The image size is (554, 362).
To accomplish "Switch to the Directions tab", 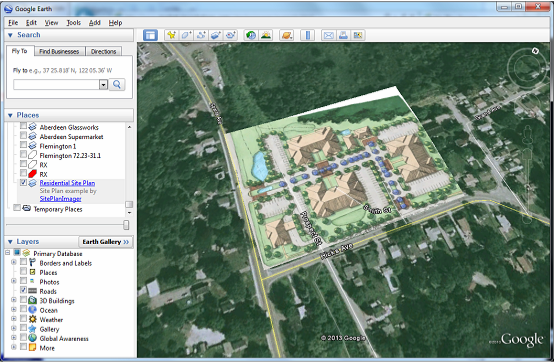I will click(104, 52).
